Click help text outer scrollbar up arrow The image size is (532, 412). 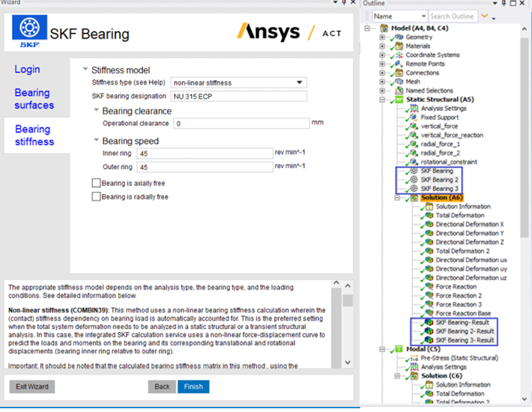click(348, 286)
